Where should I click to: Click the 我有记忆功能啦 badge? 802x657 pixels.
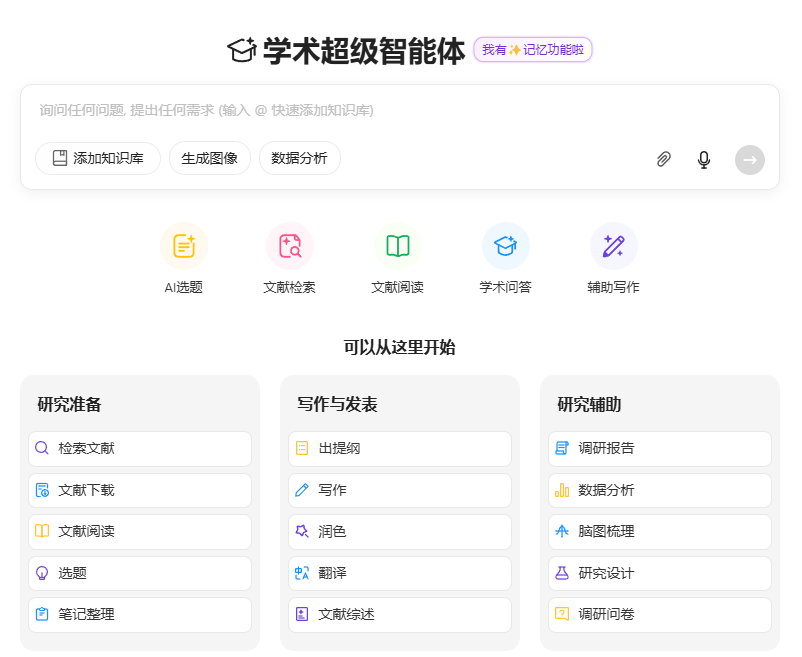point(533,50)
